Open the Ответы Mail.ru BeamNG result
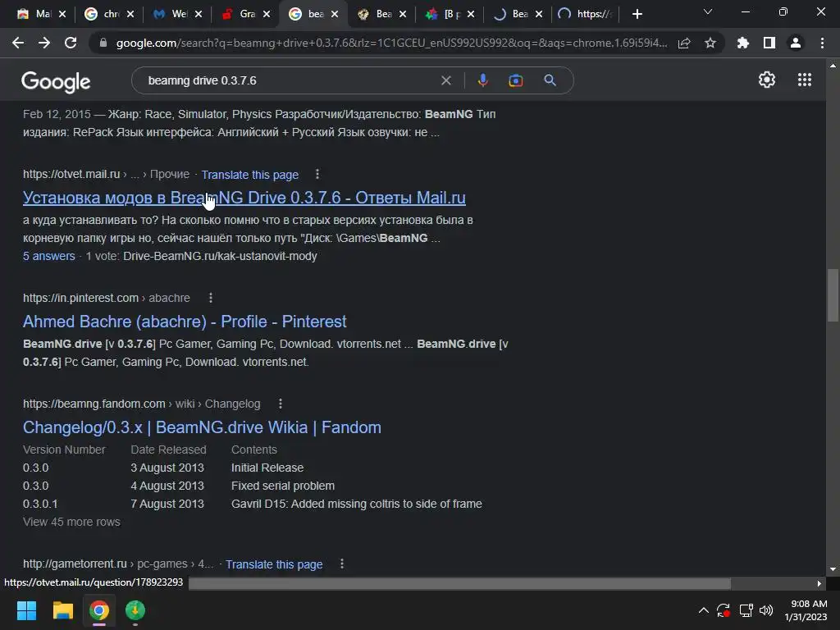Image resolution: width=840 pixels, height=630 pixels. (x=244, y=198)
